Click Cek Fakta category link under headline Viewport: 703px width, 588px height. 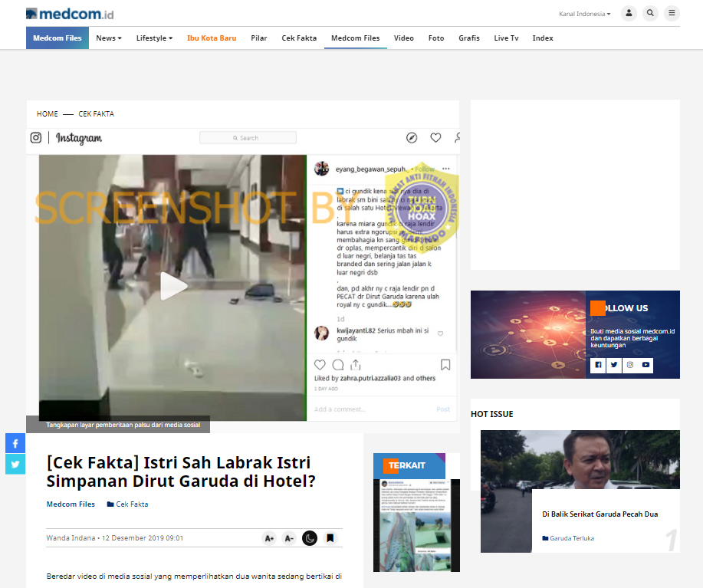(128, 504)
